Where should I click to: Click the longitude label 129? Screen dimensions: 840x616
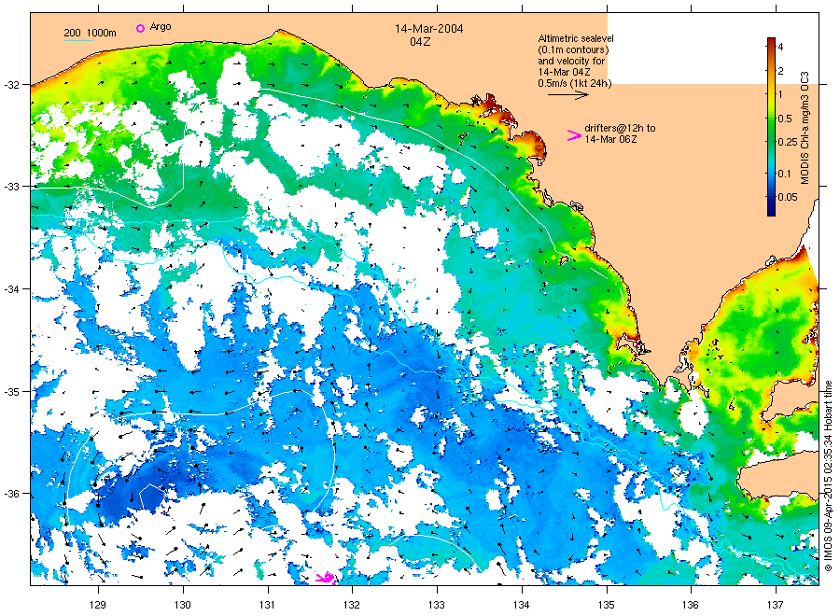98,605
